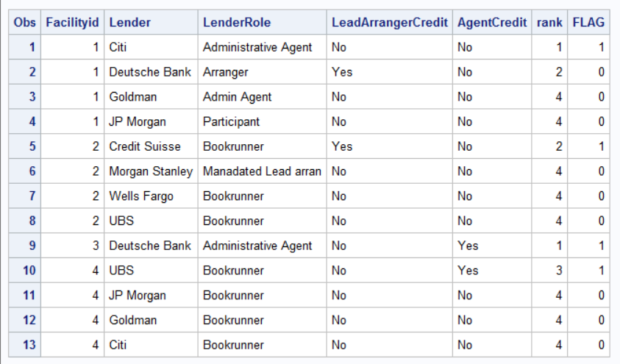Click the Manadated Lead arran cell
620x364 pixels.
(x=262, y=171)
